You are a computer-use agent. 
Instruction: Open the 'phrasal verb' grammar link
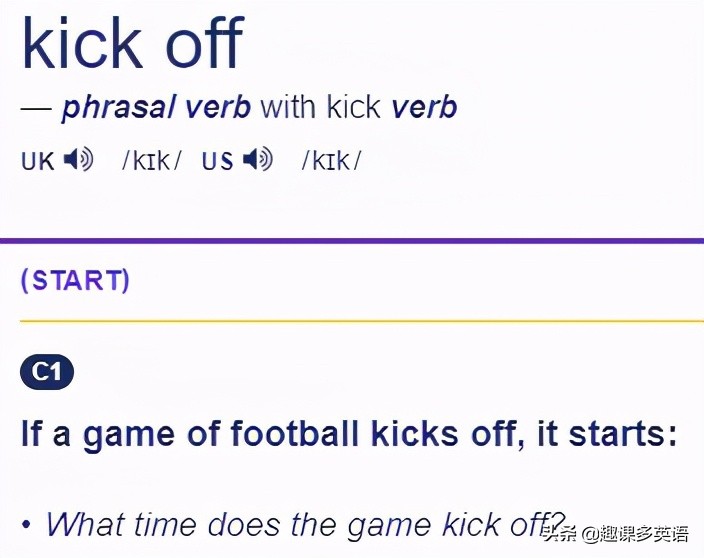[157, 108]
